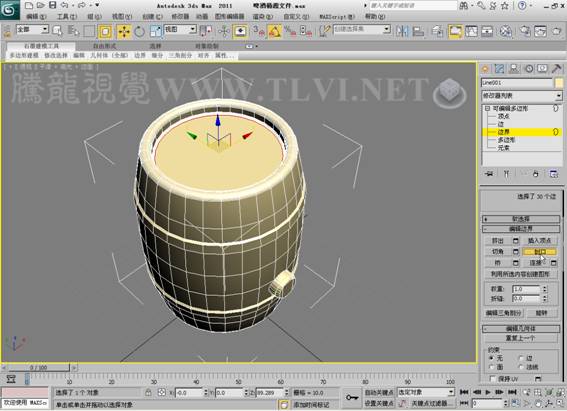The height and width of the screenshot is (411, 567).
Task: Click the 3ds Max application logo button
Action: [x=9, y=10]
